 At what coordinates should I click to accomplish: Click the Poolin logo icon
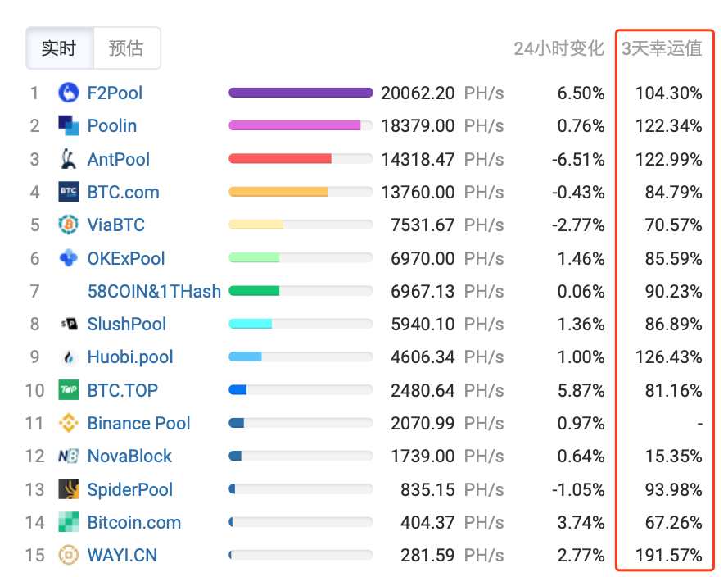click(68, 125)
